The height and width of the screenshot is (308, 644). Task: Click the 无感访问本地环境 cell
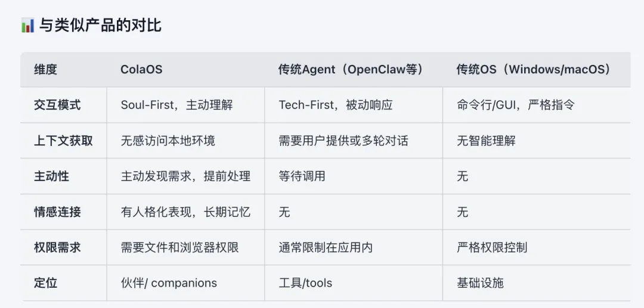(168, 141)
